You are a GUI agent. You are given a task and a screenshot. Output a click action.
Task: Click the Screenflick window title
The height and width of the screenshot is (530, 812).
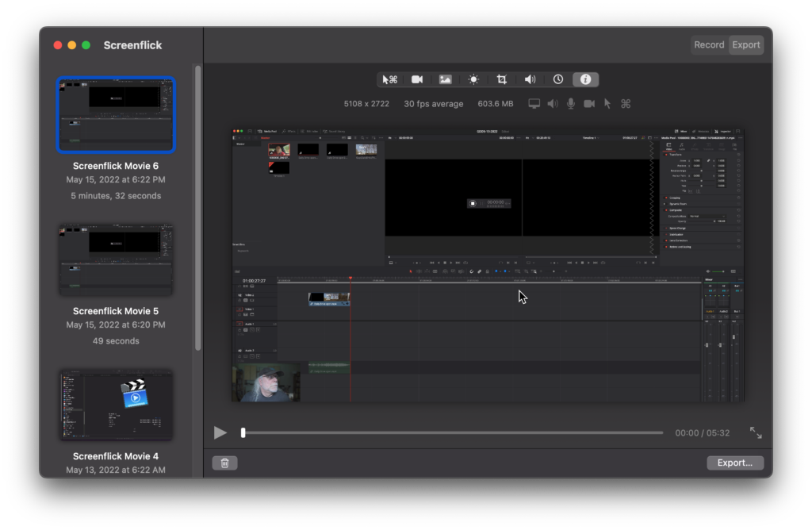click(x=132, y=45)
